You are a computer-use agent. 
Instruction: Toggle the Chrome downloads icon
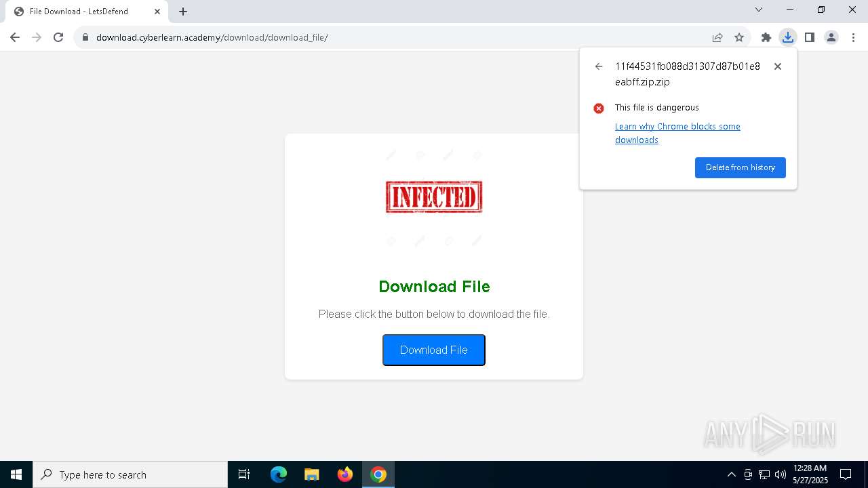787,37
